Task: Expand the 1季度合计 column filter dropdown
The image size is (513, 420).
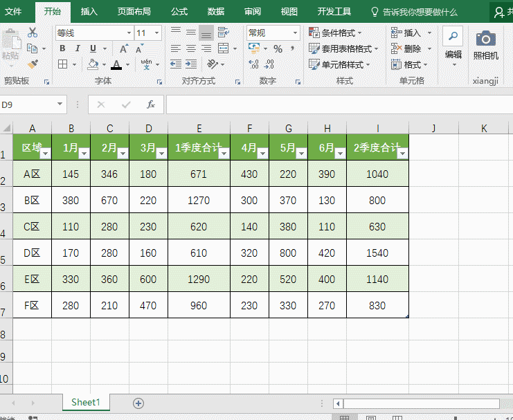Action: point(224,154)
